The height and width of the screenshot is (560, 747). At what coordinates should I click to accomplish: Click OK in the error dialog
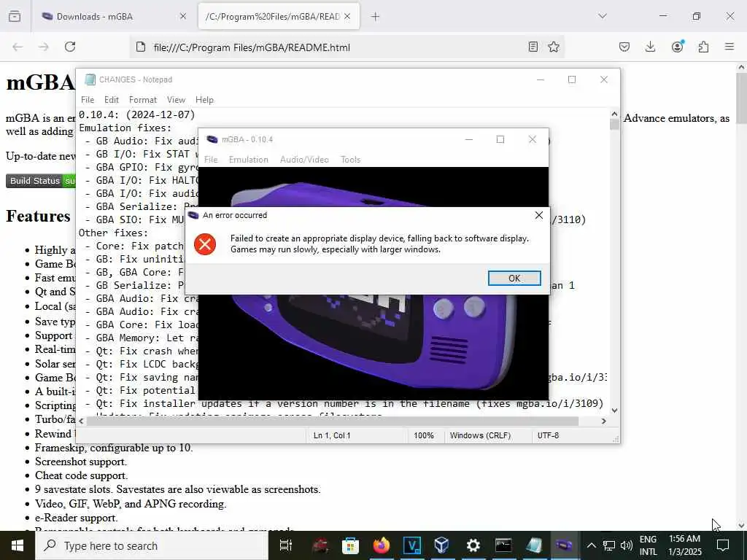(514, 278)
